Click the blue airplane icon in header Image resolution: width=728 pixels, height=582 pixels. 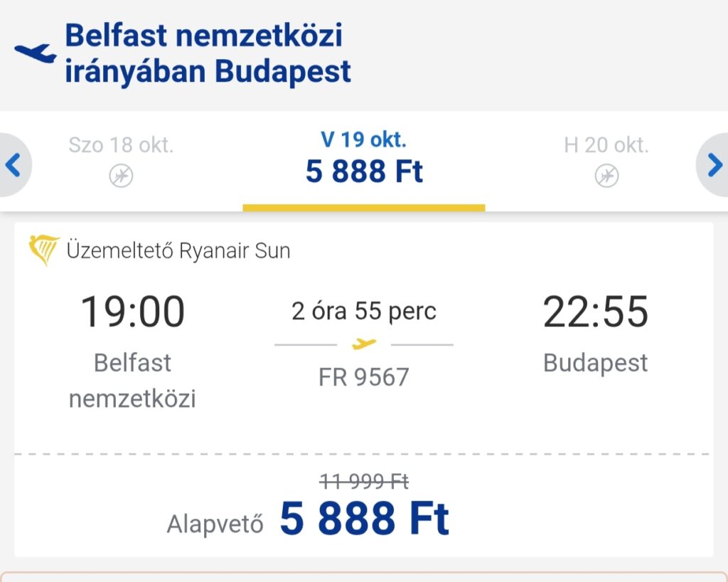(36, 53)
